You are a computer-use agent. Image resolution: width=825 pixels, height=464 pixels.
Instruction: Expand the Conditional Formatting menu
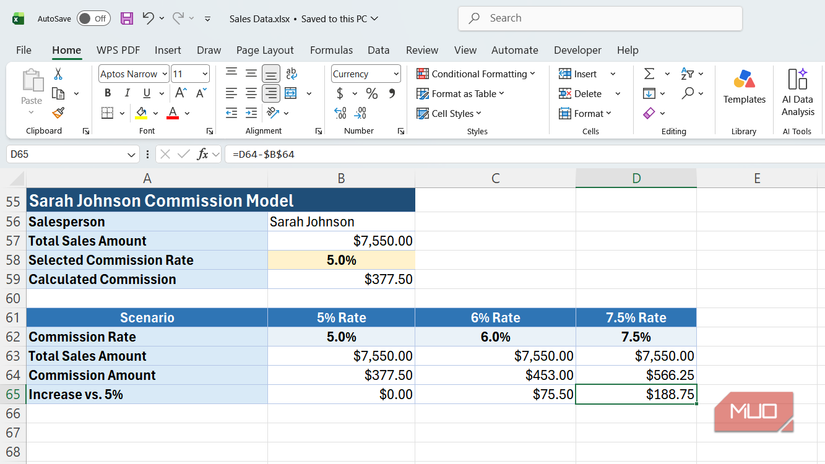point(476,74)
